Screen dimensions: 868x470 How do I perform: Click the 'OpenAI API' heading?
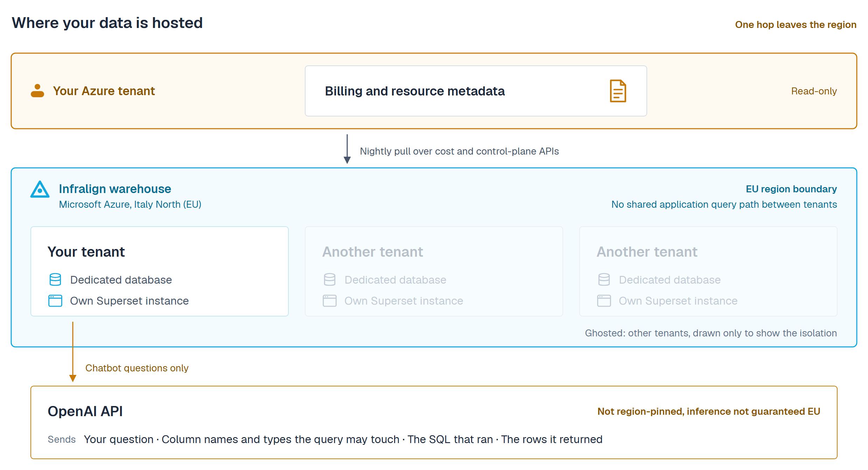[x=85, y=411]
